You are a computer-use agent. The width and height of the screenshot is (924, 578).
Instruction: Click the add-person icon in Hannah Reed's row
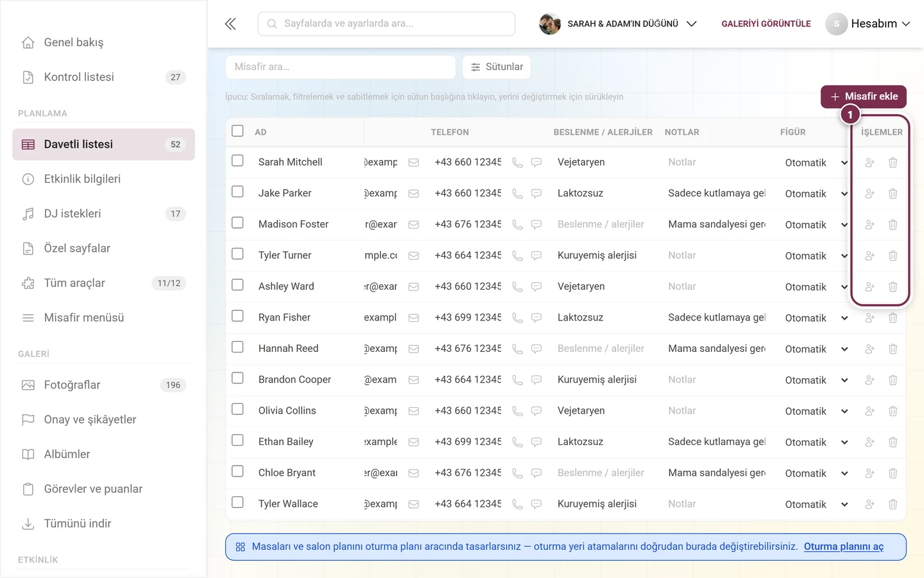coord(869,349)
